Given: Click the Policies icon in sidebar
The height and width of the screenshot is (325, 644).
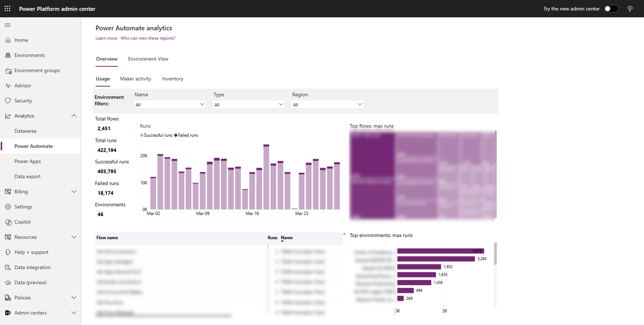Looking at the screenshot, I should pyautogui.click(x=8, y=298).
